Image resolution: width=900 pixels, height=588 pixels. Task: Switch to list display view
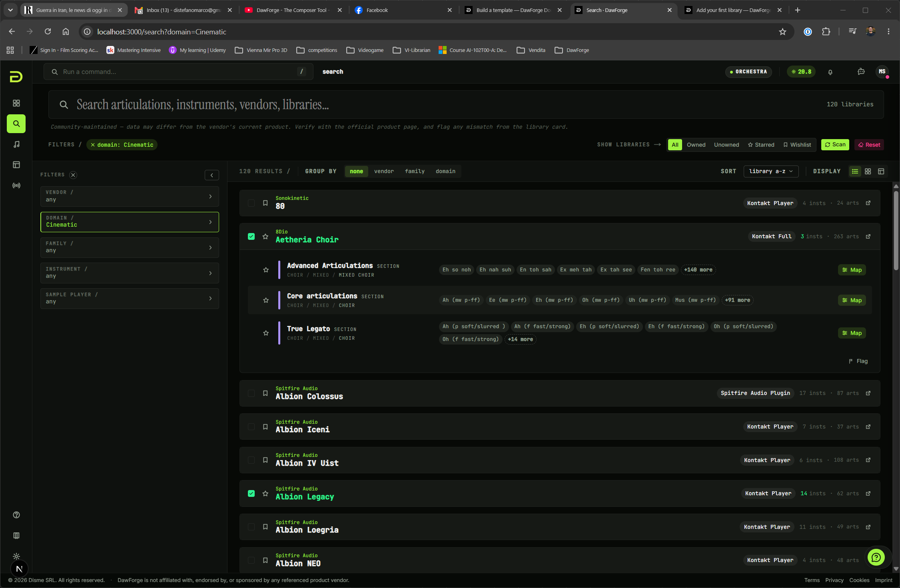click(855, 171)
